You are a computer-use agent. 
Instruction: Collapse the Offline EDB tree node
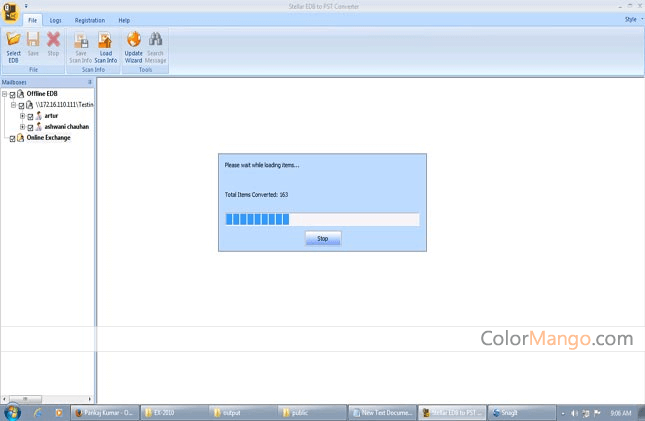(5, 94)
